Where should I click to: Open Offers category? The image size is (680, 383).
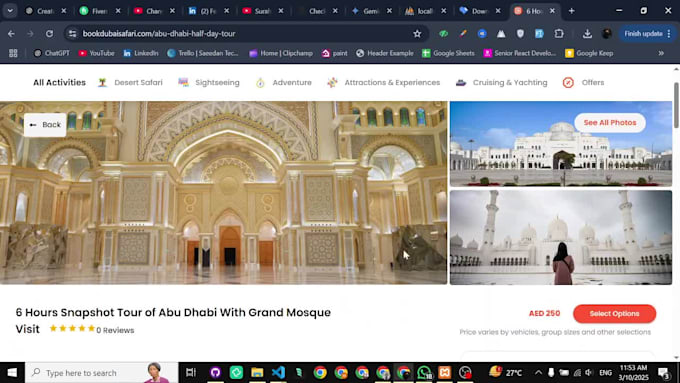(x=583, y=82)
